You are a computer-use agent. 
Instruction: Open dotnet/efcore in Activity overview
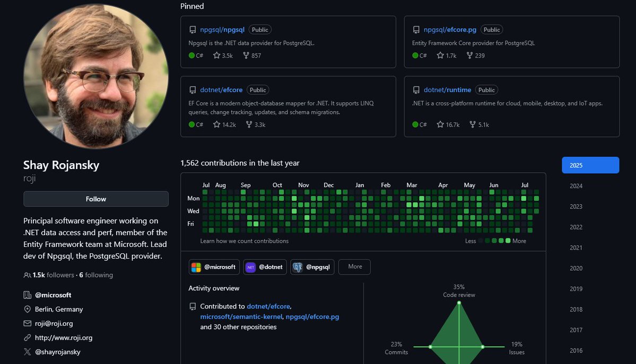(268, 306)
